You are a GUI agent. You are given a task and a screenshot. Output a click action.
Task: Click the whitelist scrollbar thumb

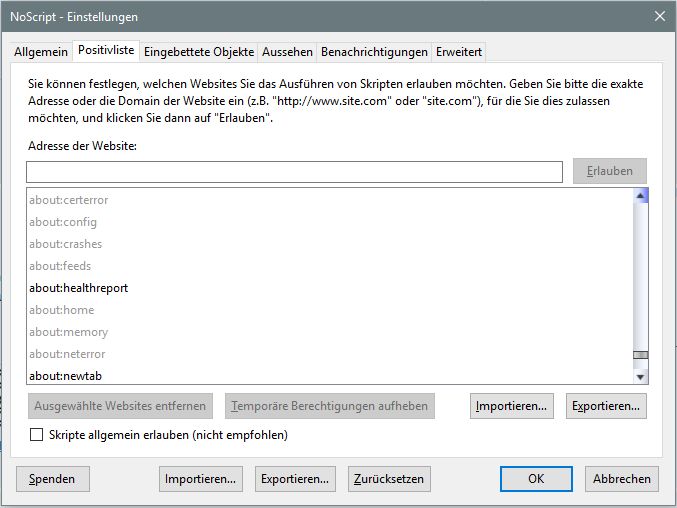click(640, 355)
